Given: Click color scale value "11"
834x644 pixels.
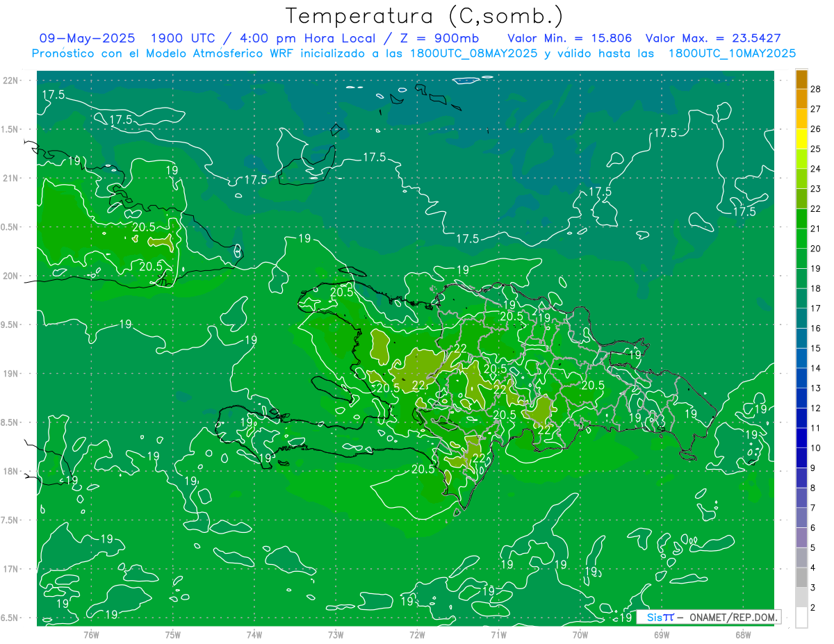Looking at the screenshot, I should [816, 428].
